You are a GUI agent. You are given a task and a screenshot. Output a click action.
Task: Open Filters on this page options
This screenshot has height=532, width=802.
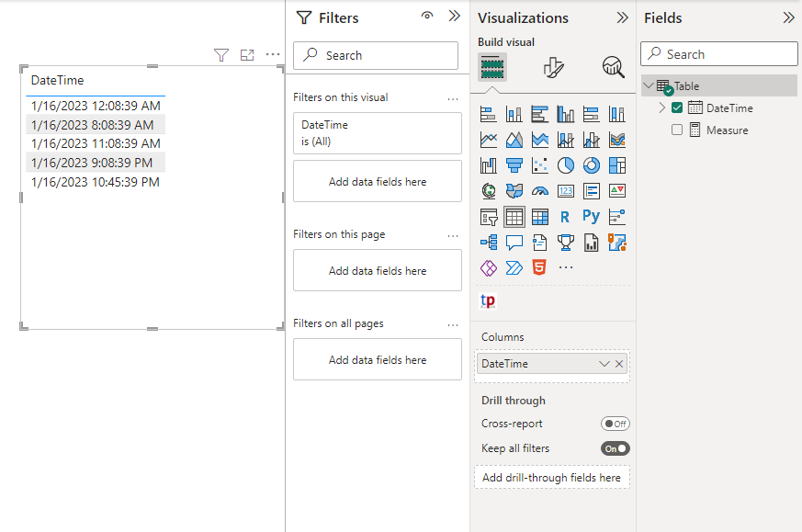(x=453, y=236)
